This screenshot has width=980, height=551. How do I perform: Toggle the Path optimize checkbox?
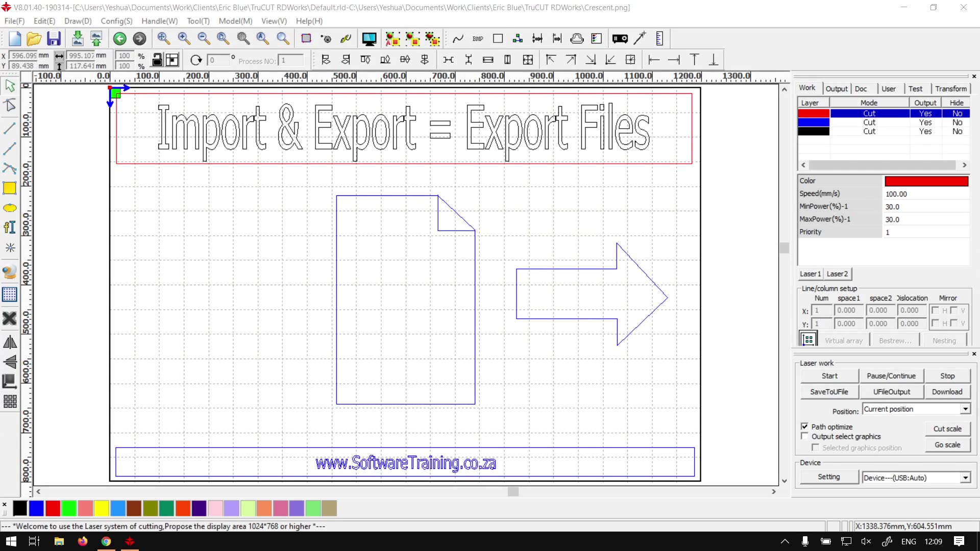tap(804, 427)
